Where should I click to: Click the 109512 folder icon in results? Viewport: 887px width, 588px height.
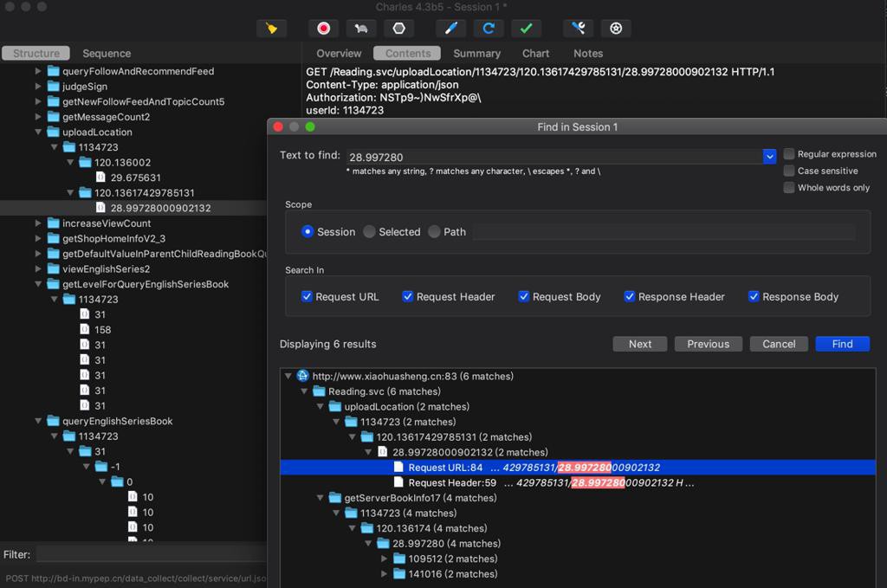(x=399, y=559)
